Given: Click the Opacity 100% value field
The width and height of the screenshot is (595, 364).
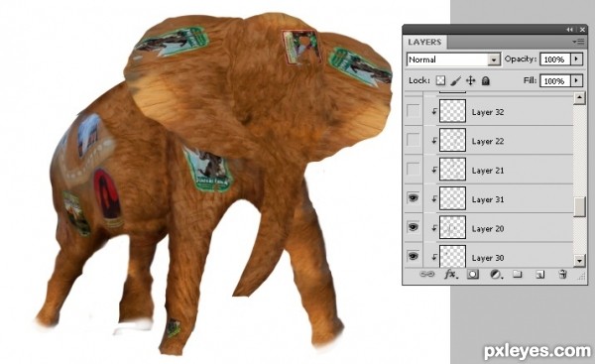Looking at the screenshot, I should 555,60.
